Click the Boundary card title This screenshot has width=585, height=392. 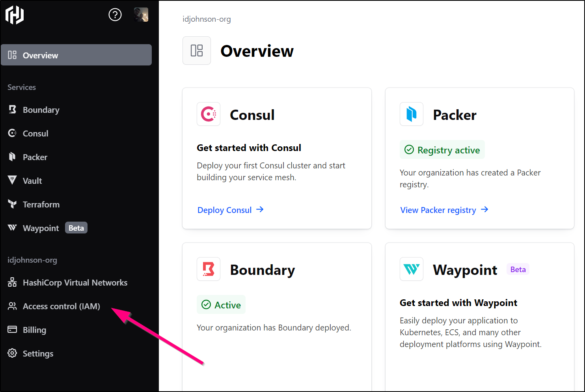coord(263,270)
